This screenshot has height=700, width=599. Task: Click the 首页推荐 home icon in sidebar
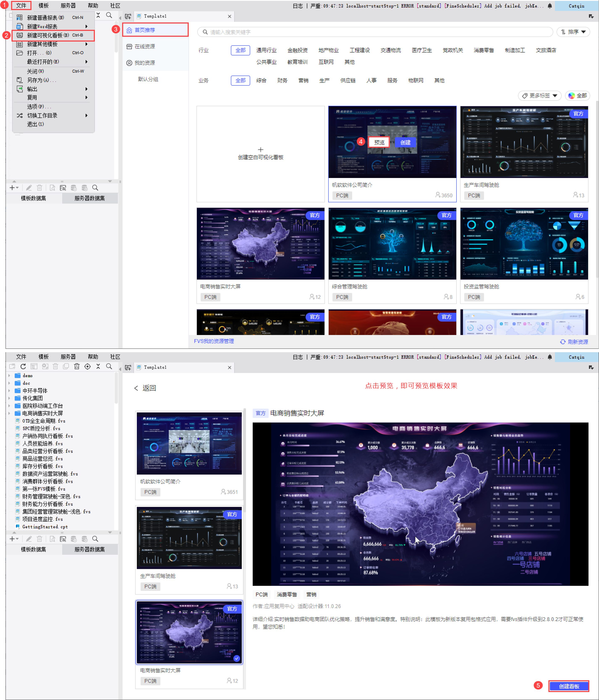(129, 30)
